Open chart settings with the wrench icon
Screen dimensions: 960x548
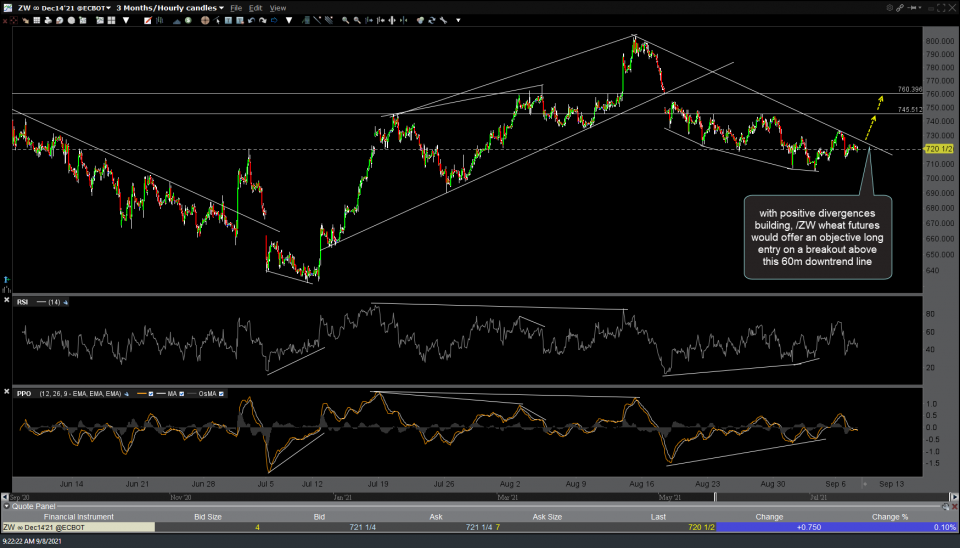445,19
